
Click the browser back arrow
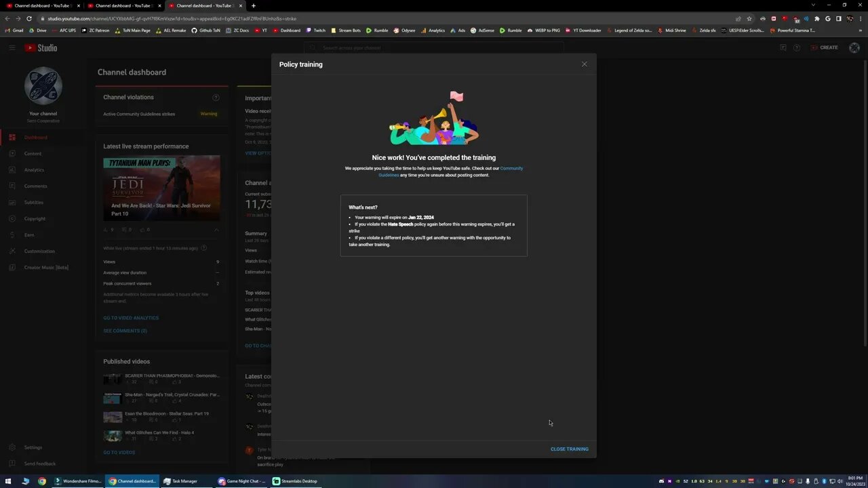(x=7, y=18)
